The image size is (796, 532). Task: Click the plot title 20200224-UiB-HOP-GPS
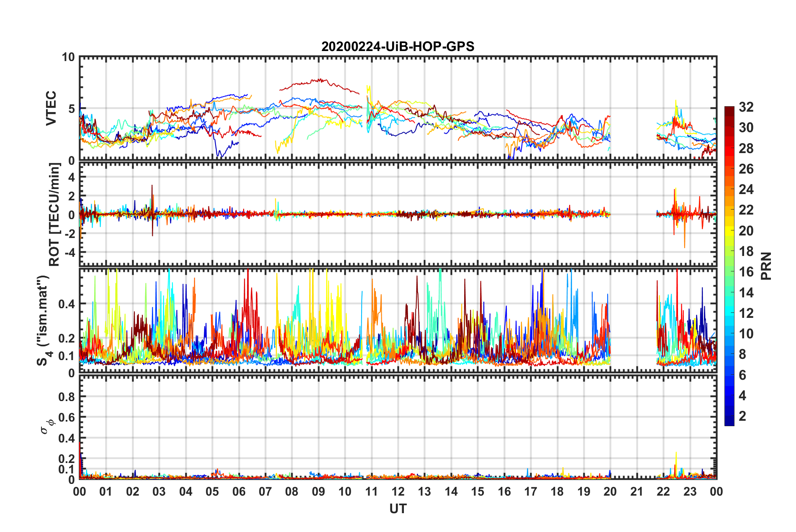(x=398, y=46)
